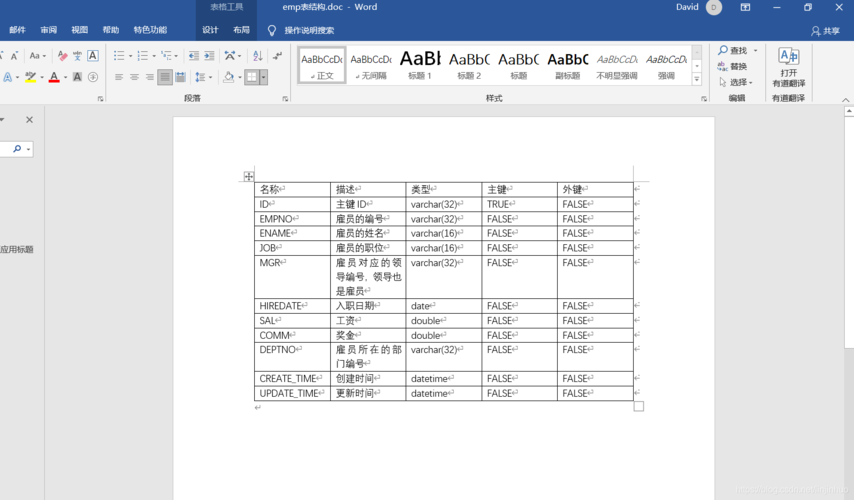Open the 审阅 ribbon tab
The height and width of the screenshot is (500, 854).
click(48, 30)
